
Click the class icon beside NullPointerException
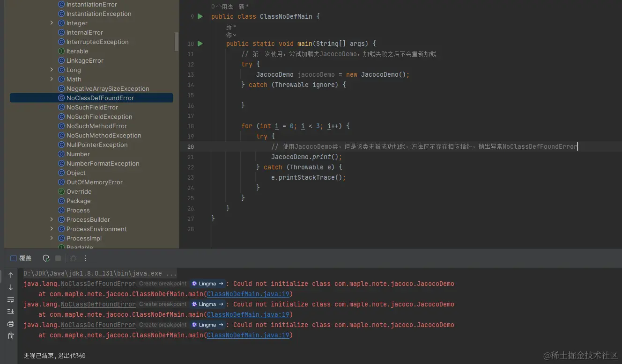61,145
